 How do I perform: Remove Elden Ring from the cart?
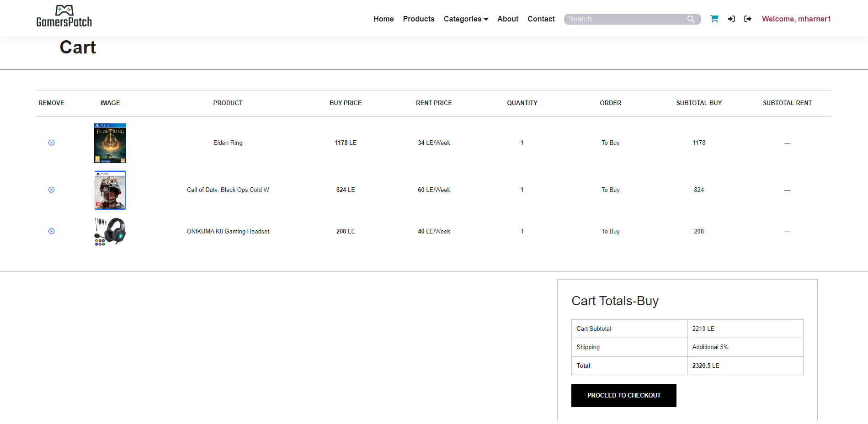51,143
